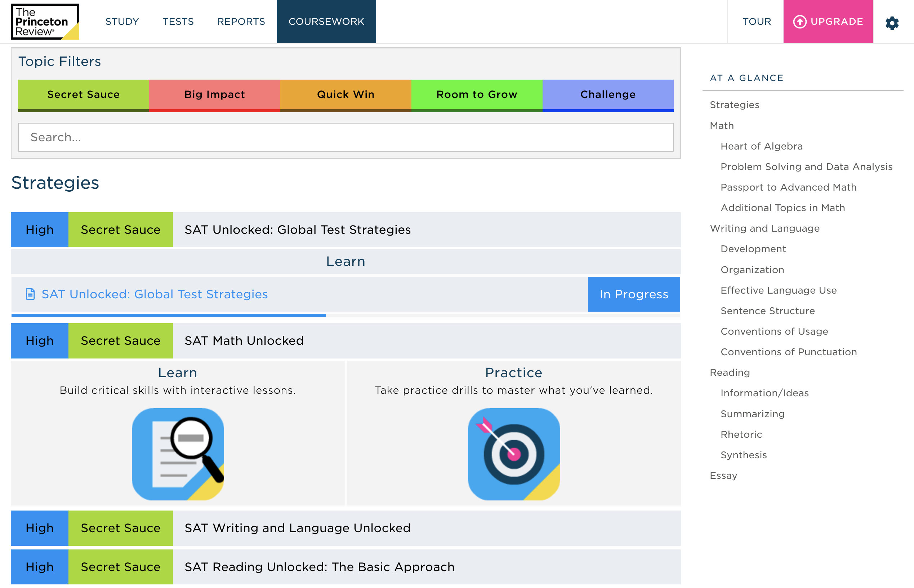
Task: Click the document icon beside Global Test Strategies
Action: click(x=30, y=294)
